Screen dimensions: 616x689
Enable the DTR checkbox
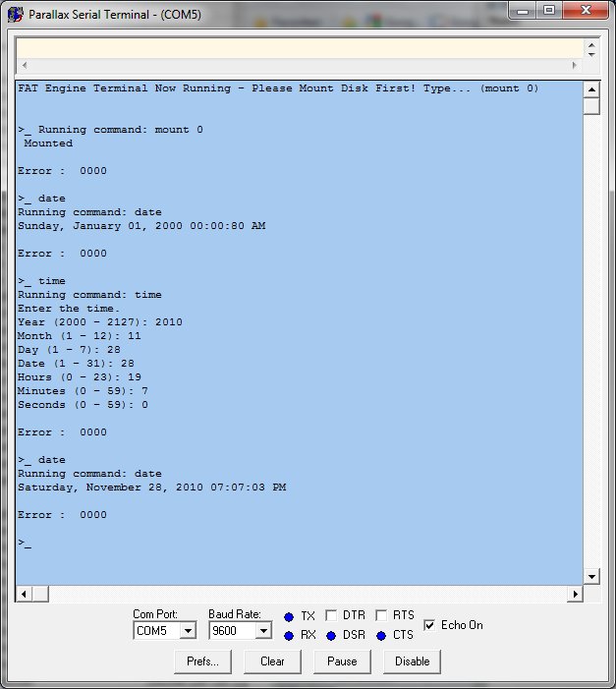click(331, 615)
